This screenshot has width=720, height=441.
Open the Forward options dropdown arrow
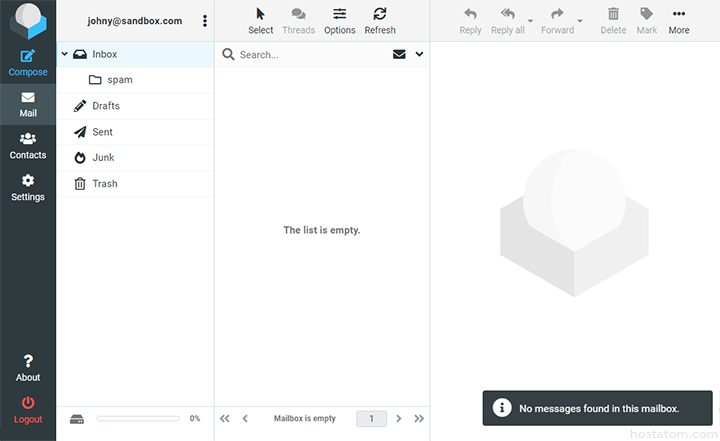click(x=580, y=20)
